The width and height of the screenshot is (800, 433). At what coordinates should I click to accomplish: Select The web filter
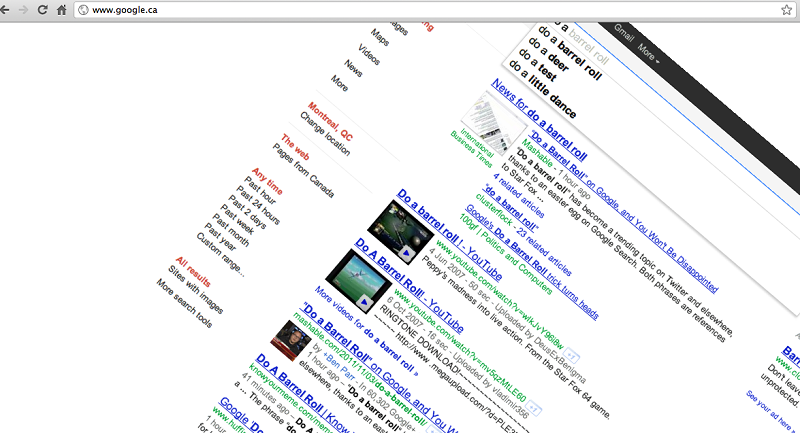coord(295,147)
